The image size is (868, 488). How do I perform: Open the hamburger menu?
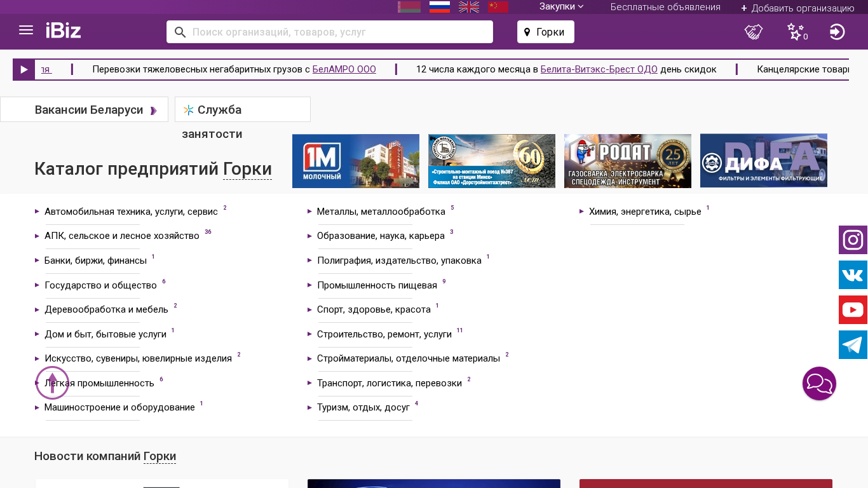[26, 30]
